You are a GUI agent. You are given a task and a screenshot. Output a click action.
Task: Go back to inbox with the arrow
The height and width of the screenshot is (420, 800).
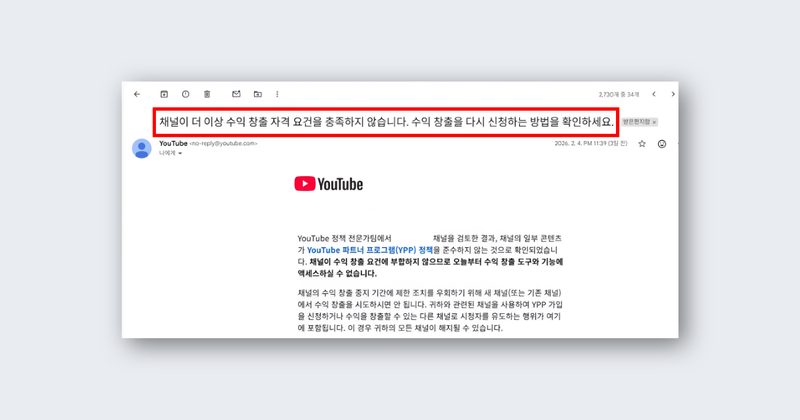137,94
